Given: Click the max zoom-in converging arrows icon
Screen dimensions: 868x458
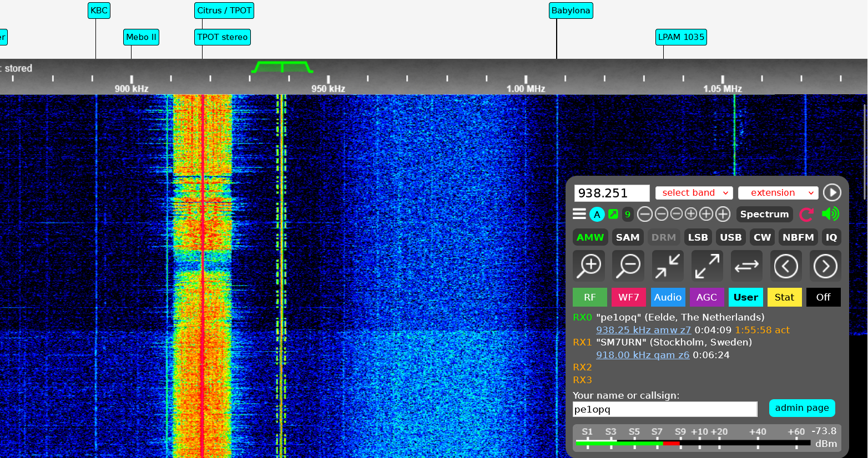Looking at the screenshot, I should click(668, 266).
